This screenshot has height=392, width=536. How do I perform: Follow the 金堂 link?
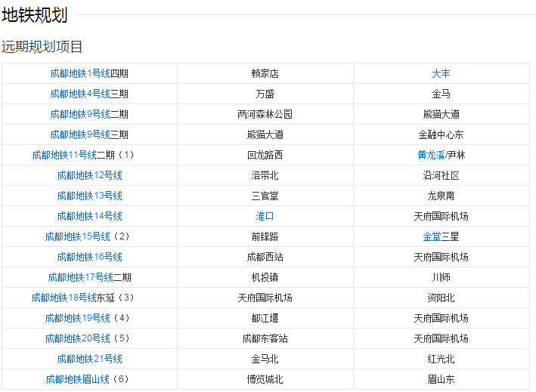[432, 236]
